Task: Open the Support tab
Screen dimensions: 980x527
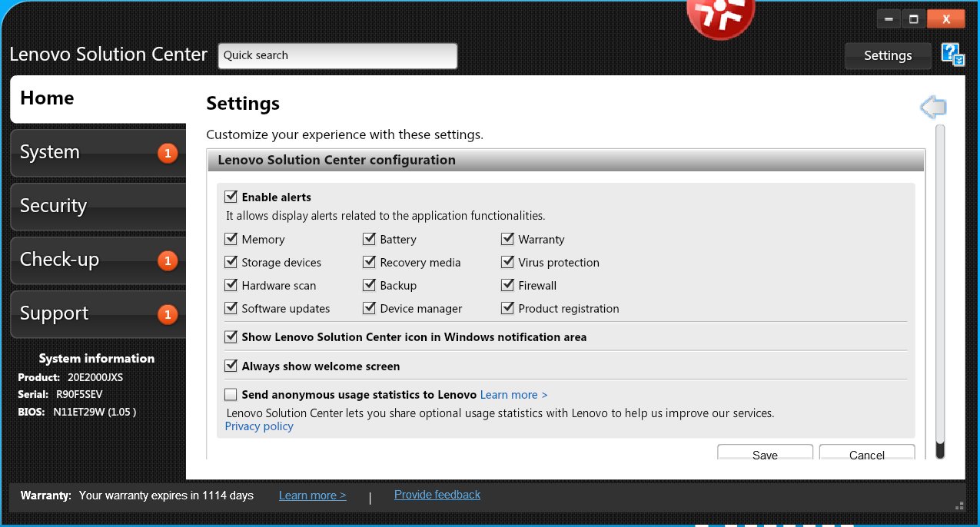Action: pyautogui.click(x=98, y=314)
